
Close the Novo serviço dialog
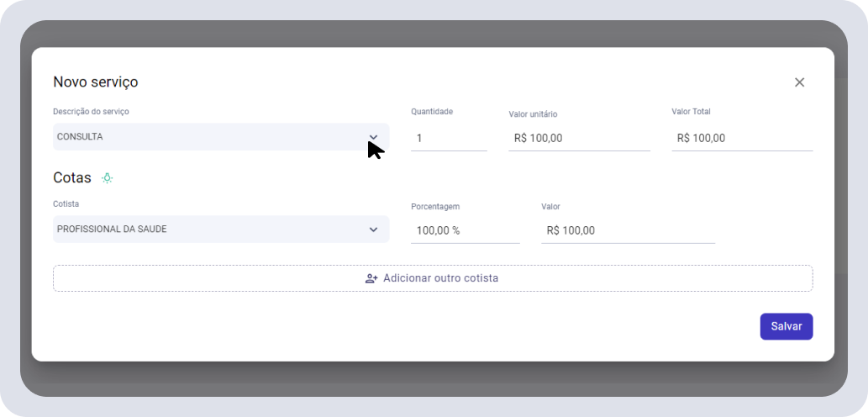(x=799, y=82)
